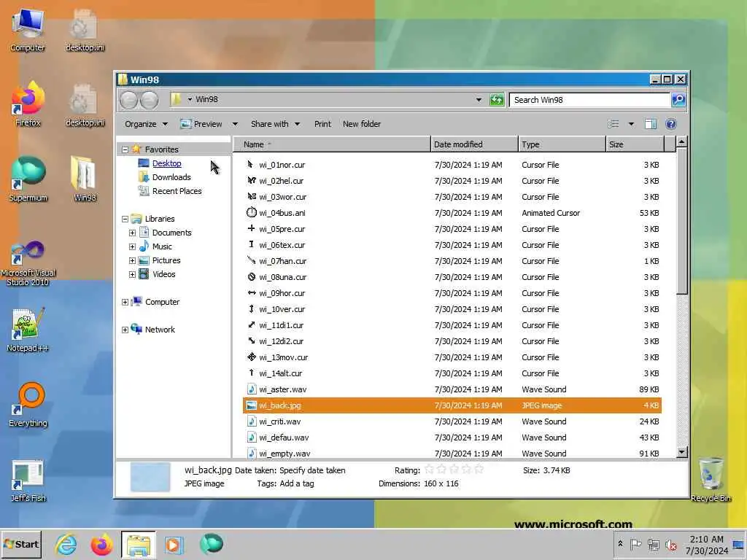Expand the Computer tree node
The height and width of the screenshot is (560, 747).
tap(125, 302)
